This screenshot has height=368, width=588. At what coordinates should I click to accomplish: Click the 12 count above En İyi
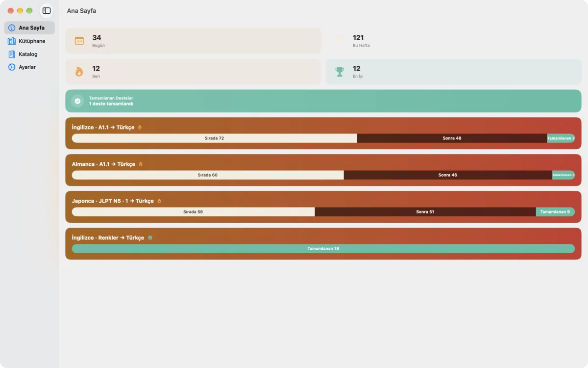(357, 69)
